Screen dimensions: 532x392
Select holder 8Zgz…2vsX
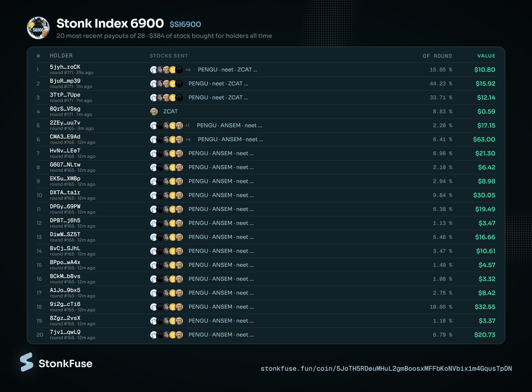point(65,318)
